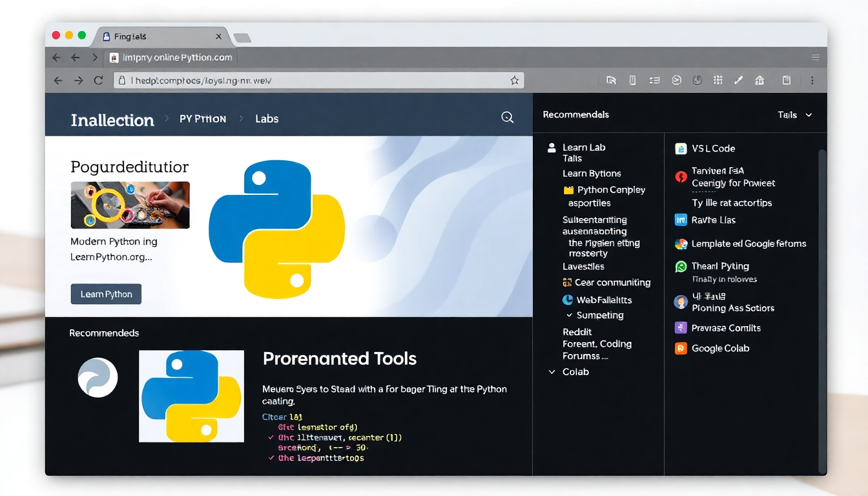The width and height of the screenshot is (868, 496).
Task: Open the VS L Code item icon
Action: pyautogui.click(x=681, y=149)
